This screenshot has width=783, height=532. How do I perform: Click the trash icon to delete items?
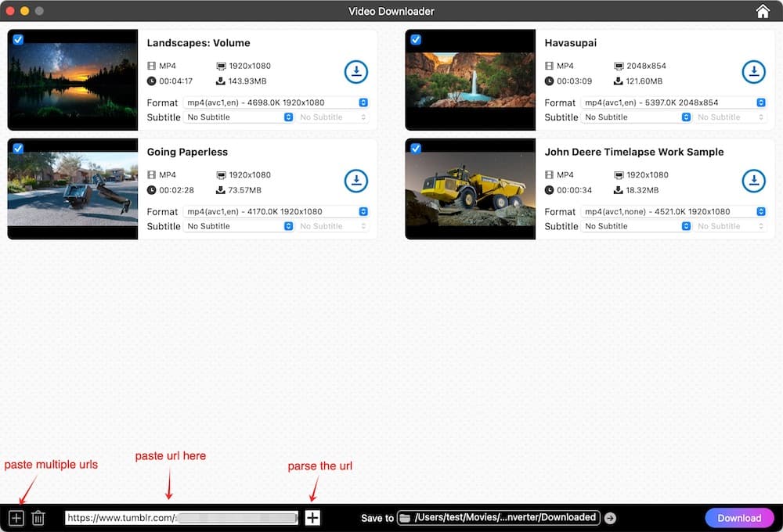pos(38,518)
